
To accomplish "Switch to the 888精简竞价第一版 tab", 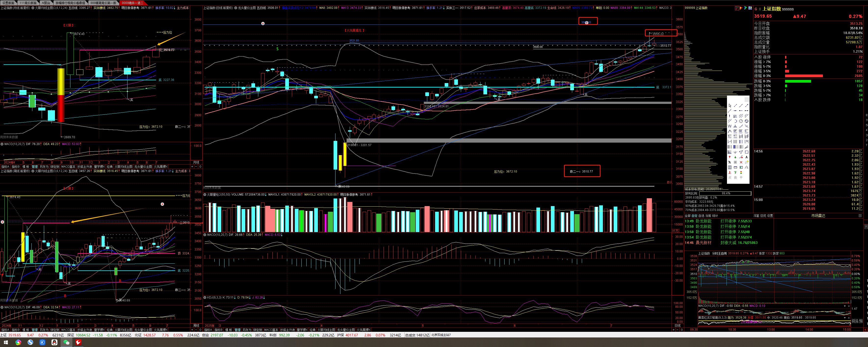I will click(104, 3).
